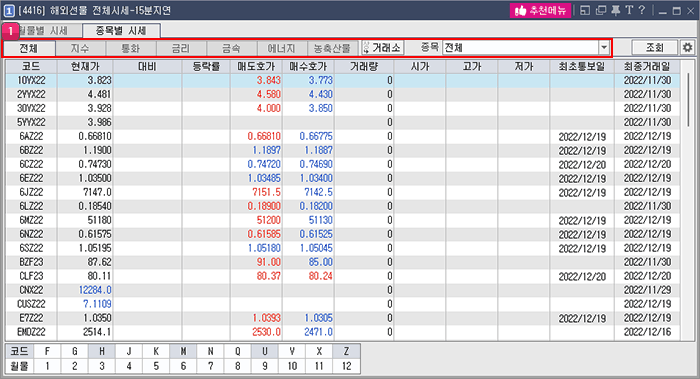Click the 코드 column header
Image resolution: width=700 pixels, height=379 pixels.
[x=31, y=67]
